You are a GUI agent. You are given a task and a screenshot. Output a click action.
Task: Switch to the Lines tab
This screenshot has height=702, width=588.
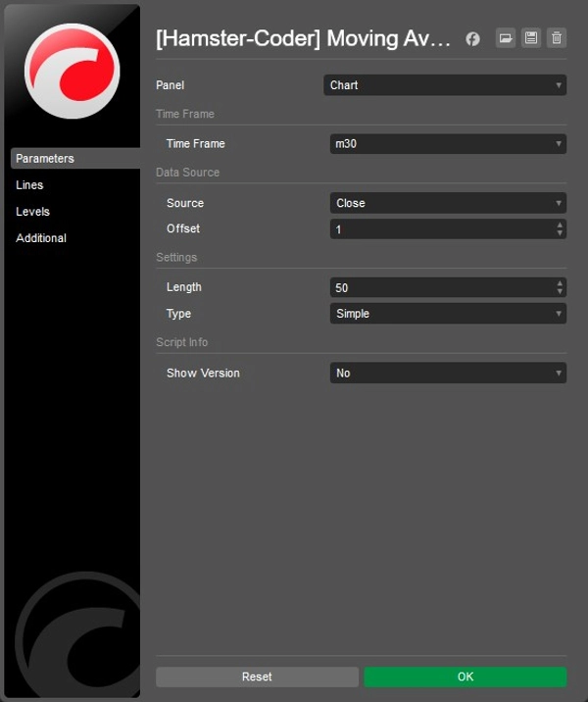tap(30, 185)
